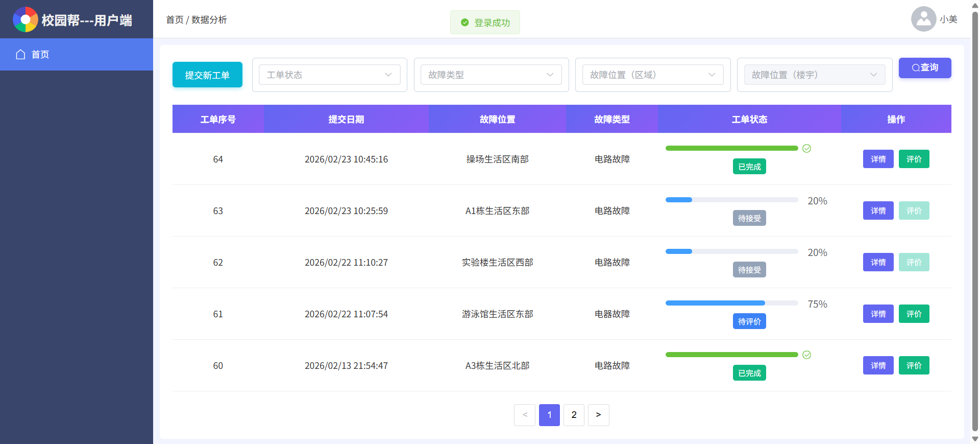
Task: Click the 电器故障 fault type cell
Action: coord(612,314)
